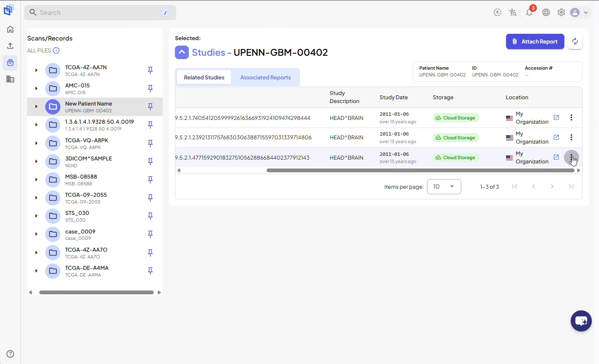Image resolution: width=599 pixels, height=364 pixels.
Task: Select the Related Studies tab
Action: click(x=204, y=77)
